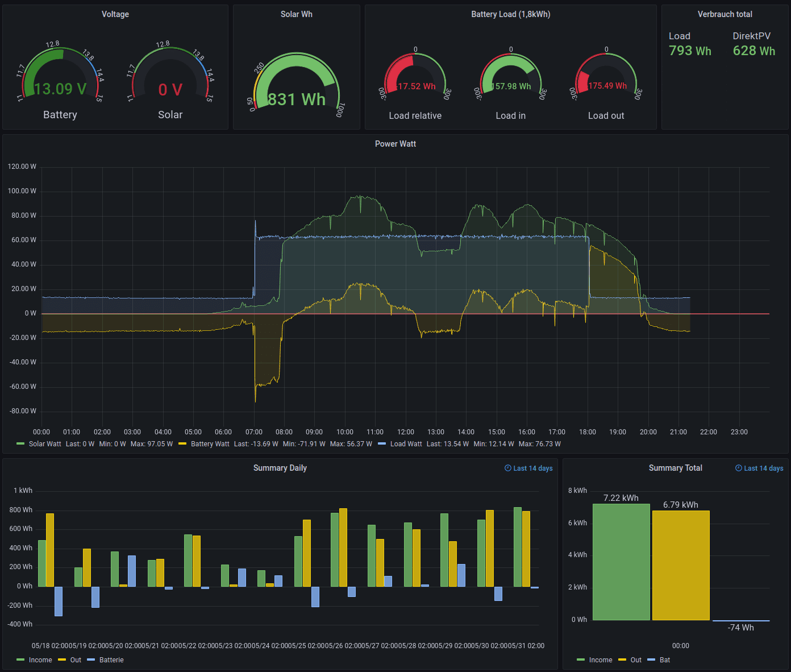Click the -74 Wh label in Summary Total
The height and width of the screenshot is (672, 791).
click(x=741, y=628)
